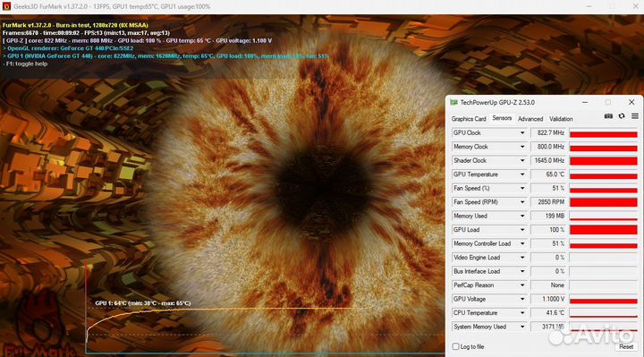The image size is (644, 357).
Task: Open the Video Engine Load dropdown
Action: point(522,258)
